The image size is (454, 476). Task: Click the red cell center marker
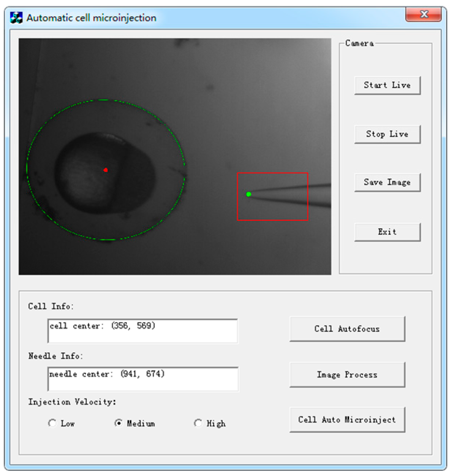(x=106, y=170)
